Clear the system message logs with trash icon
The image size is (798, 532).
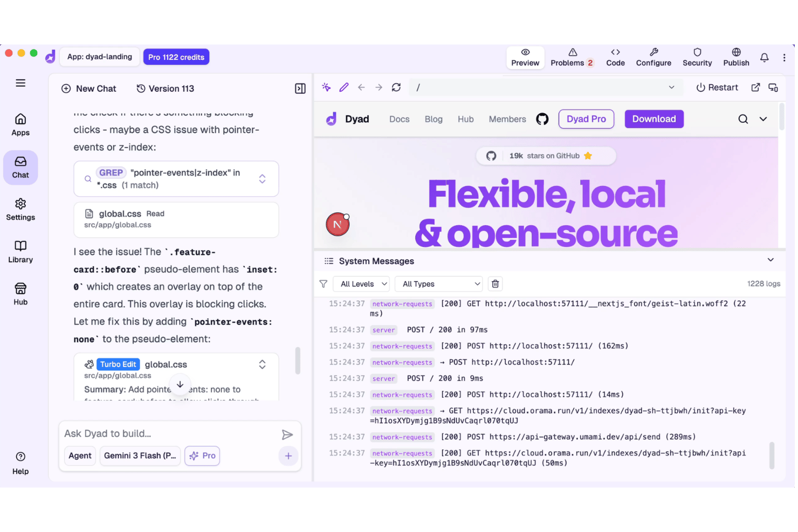(495, 284)
